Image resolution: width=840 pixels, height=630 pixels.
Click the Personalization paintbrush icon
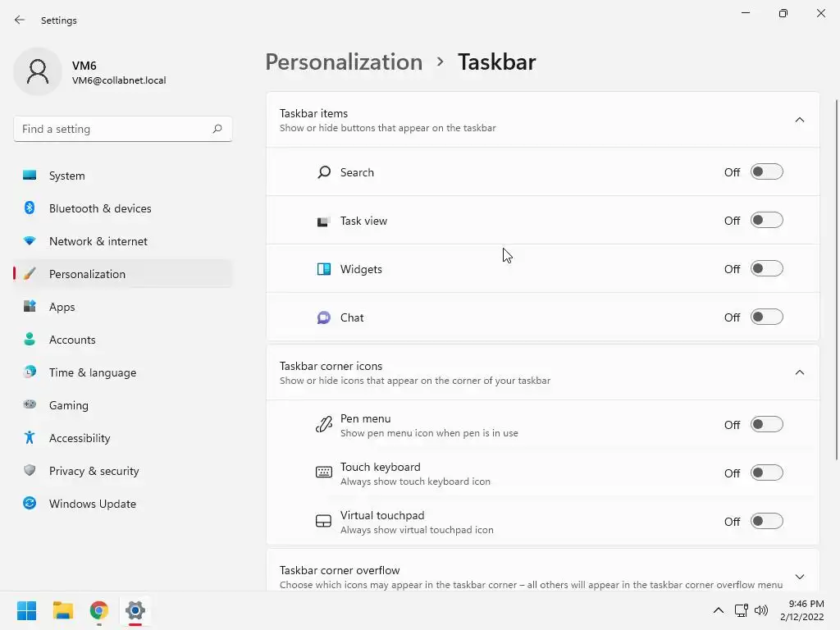click(30, 274)
